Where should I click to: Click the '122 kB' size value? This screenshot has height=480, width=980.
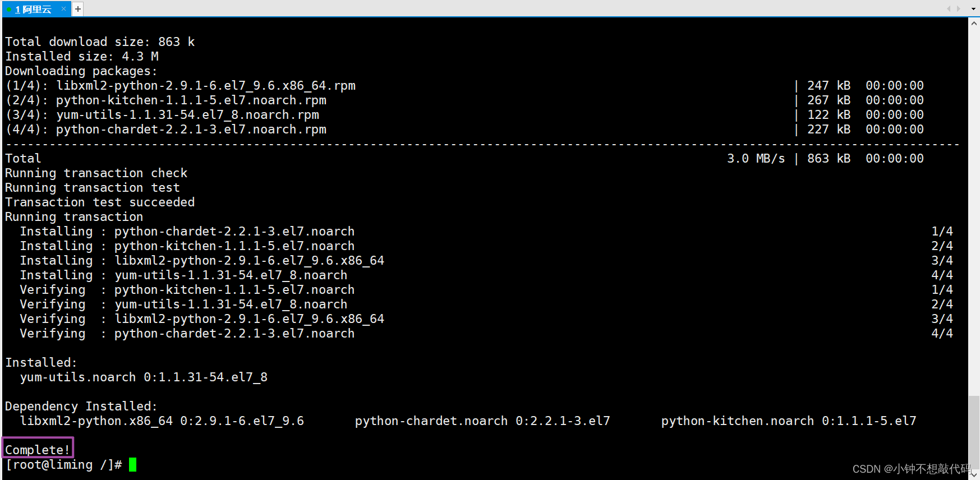[829, 115]
